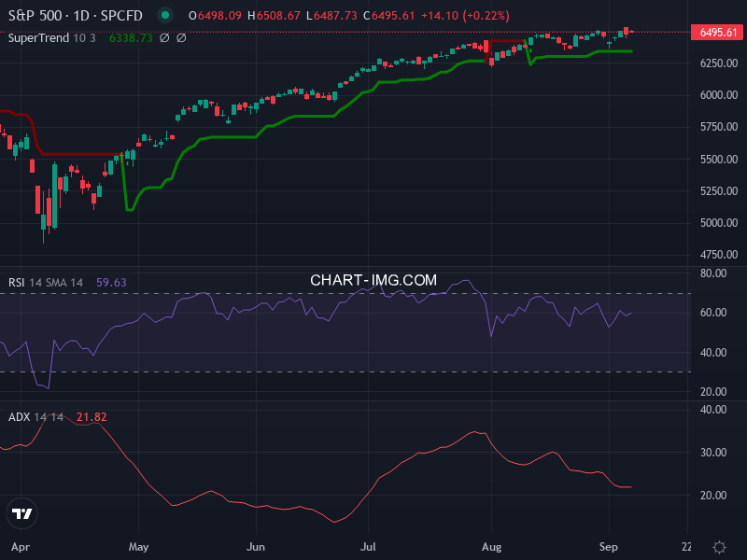Click the May label on time axis
747x560 pixels.
[x=138, y=547]
